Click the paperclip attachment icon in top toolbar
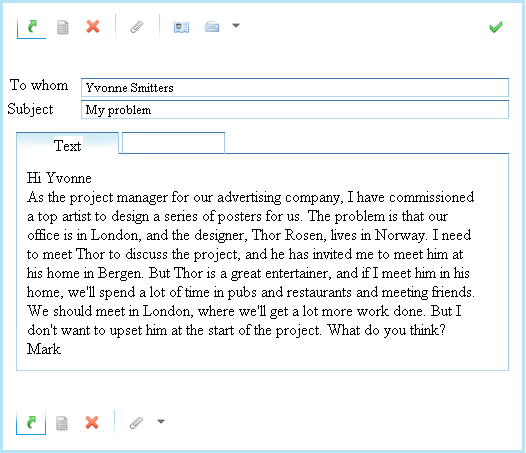This screenshot has width=526, height=453. 137,27
